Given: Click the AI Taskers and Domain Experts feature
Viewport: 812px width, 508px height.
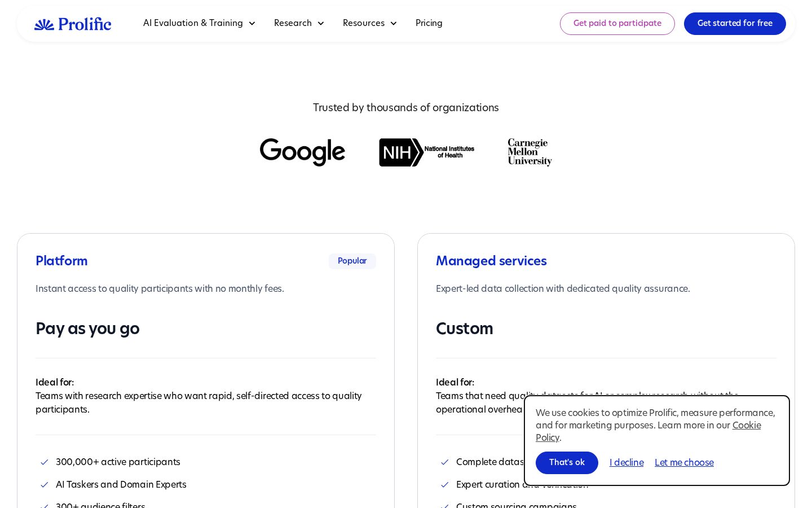Looking at the screenshot, I should pyautogui.click(x=121, y=485).
